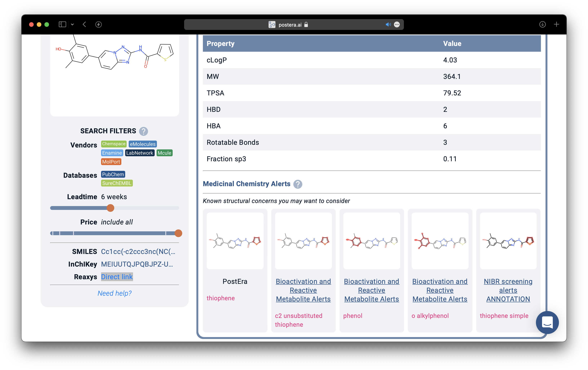Screen dimensions: 588x370
Task: Click the postera.ai site favicon
Action: 272,25
